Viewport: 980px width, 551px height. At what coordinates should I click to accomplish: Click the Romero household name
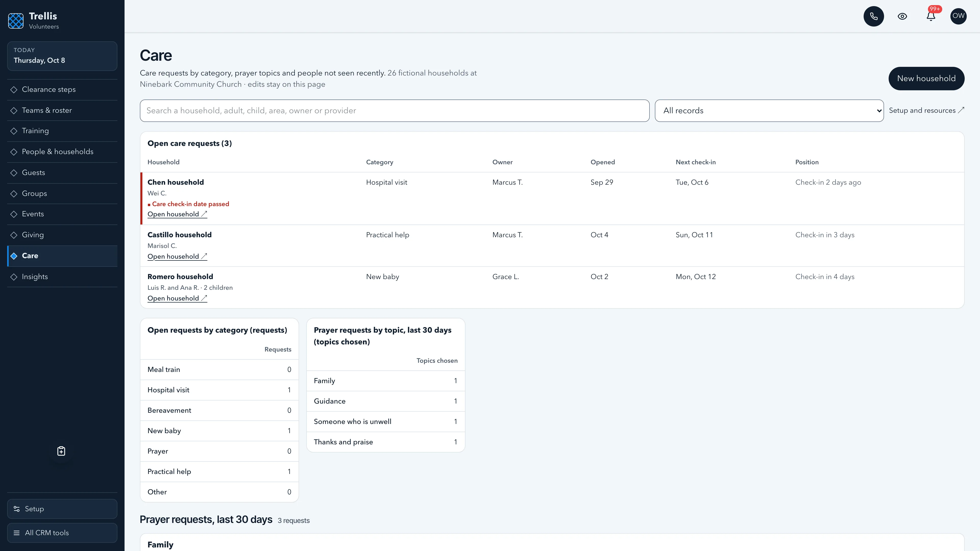coord(180,277)
